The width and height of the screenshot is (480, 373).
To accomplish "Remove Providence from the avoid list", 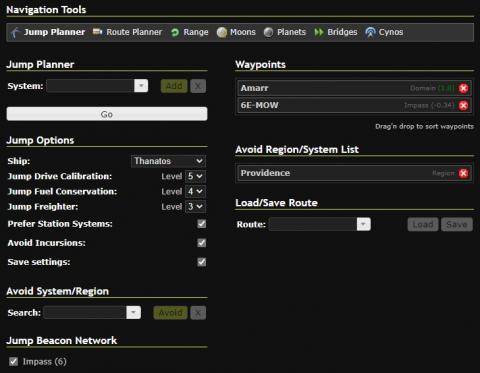I will [x=463, y=173].
